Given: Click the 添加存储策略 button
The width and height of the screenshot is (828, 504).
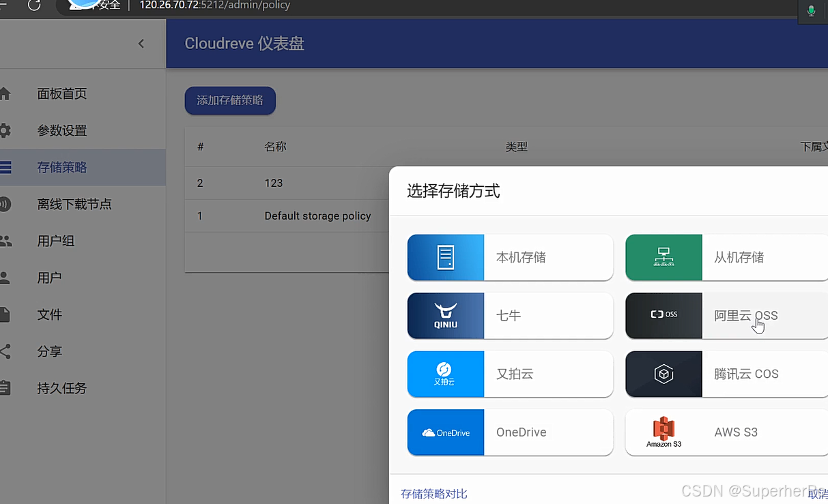Looking at the screenshot, I should click(230, 100).
